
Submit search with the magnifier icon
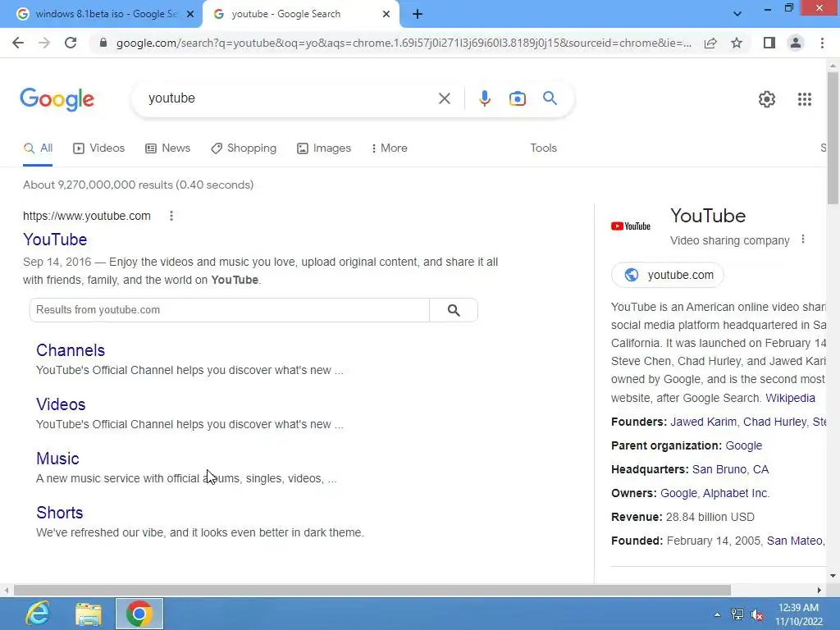550,98
